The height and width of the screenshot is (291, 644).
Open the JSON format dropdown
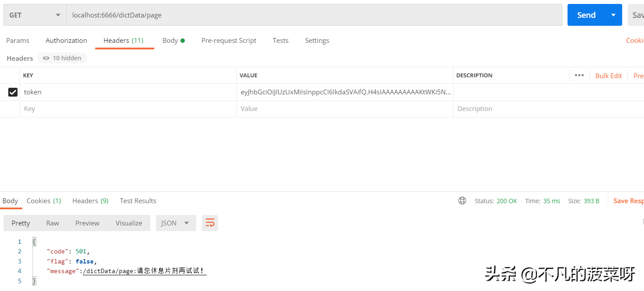coord(176,223)
